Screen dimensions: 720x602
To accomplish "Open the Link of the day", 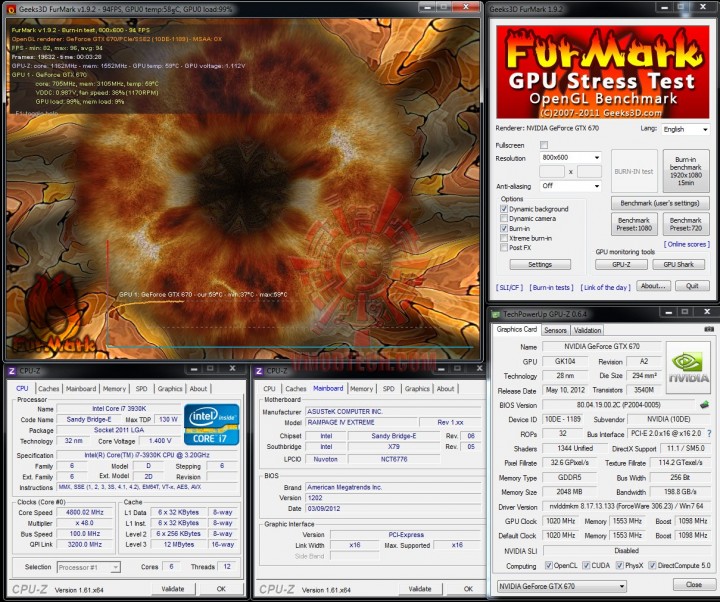I will 606,287.
